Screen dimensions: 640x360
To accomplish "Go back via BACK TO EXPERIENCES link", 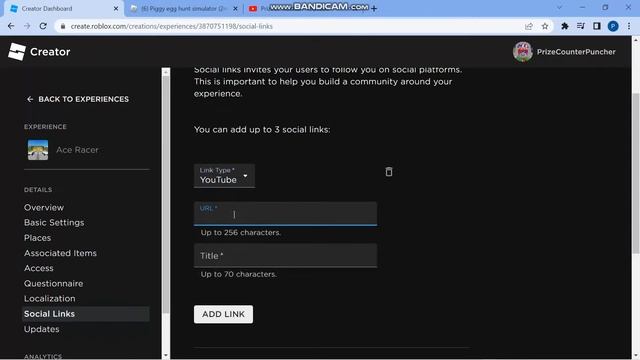I will (x=78, y=99).
